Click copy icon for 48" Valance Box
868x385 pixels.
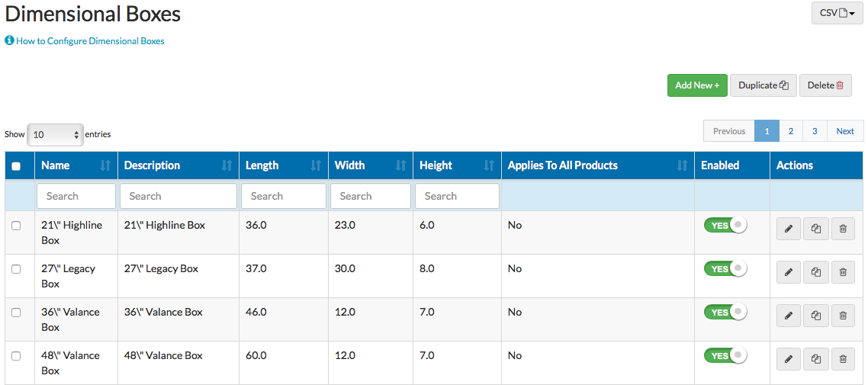click(x=815, y=359)
